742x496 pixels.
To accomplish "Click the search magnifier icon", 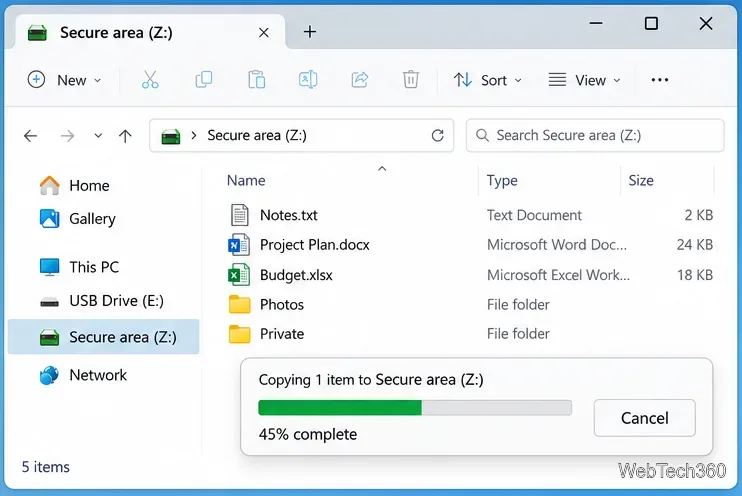I will point(482,135).
